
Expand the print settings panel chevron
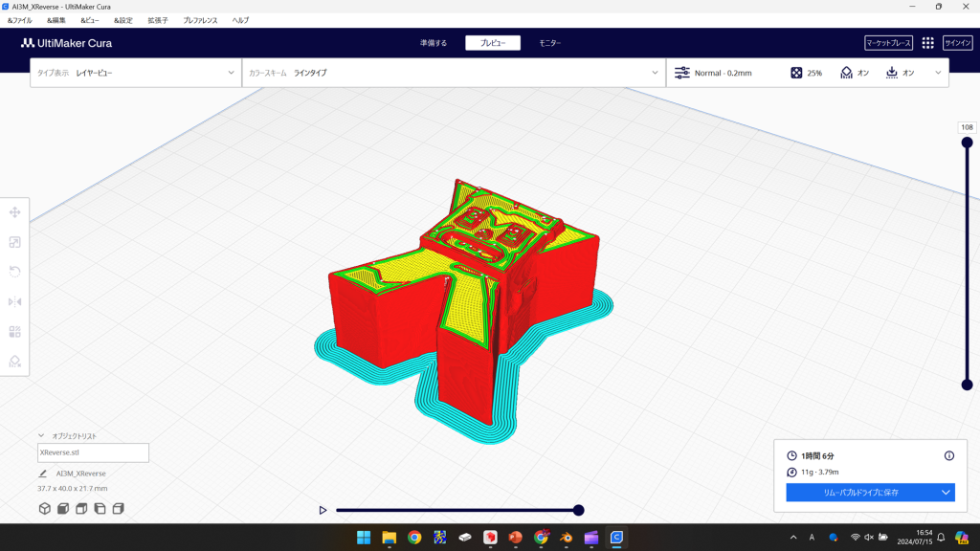point(938,73)
